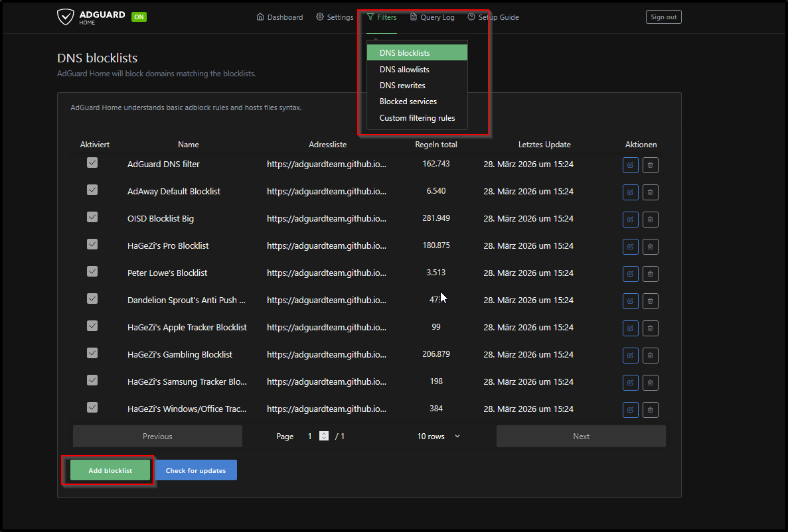Click the Add blocklist button
This screenshot has width=788, height=532.
pos(110,470)
